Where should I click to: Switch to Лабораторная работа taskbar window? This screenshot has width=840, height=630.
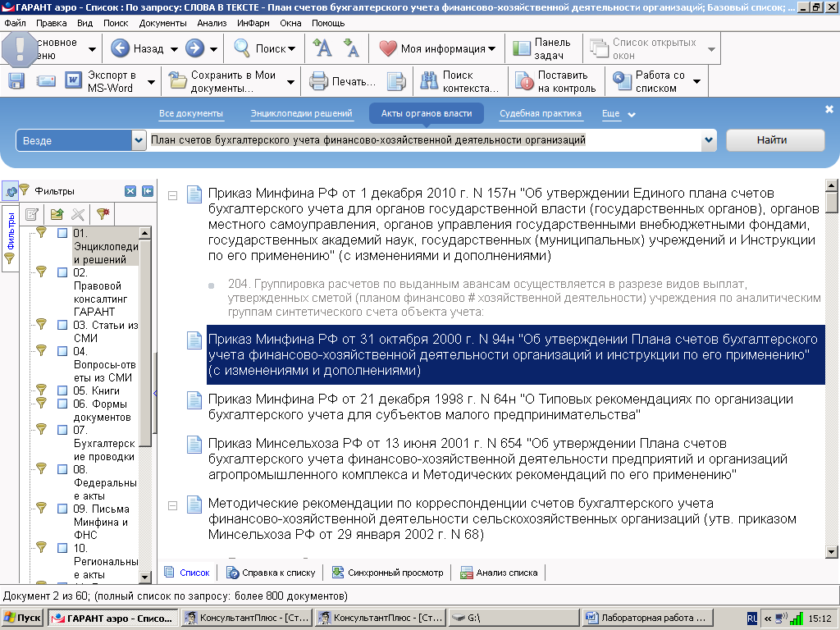[648, 618]
